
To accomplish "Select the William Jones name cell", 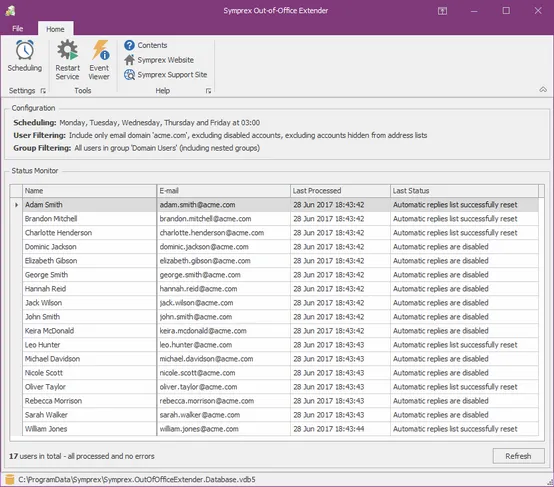I will (89, 429).
